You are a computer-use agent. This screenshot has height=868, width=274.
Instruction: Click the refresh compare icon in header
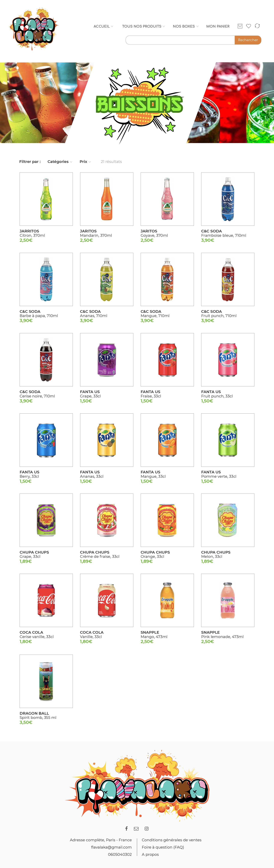(257, 26)
